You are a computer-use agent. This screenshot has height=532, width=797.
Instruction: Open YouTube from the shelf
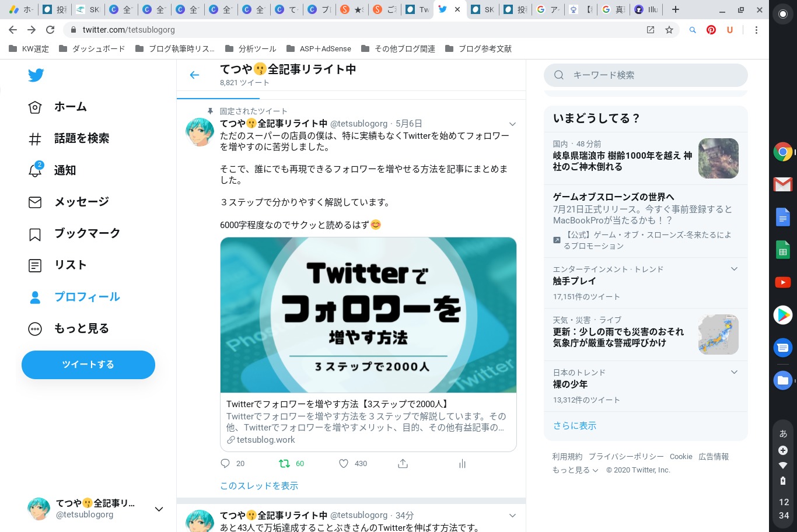(x=783, y=282)
